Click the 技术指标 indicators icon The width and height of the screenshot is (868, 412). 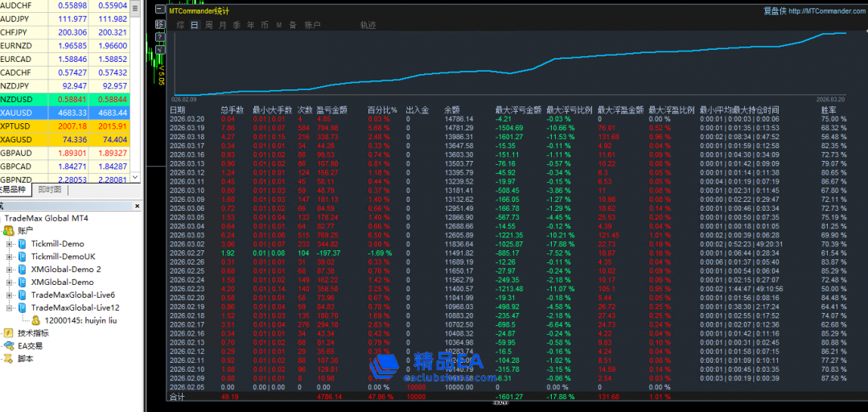9,332
